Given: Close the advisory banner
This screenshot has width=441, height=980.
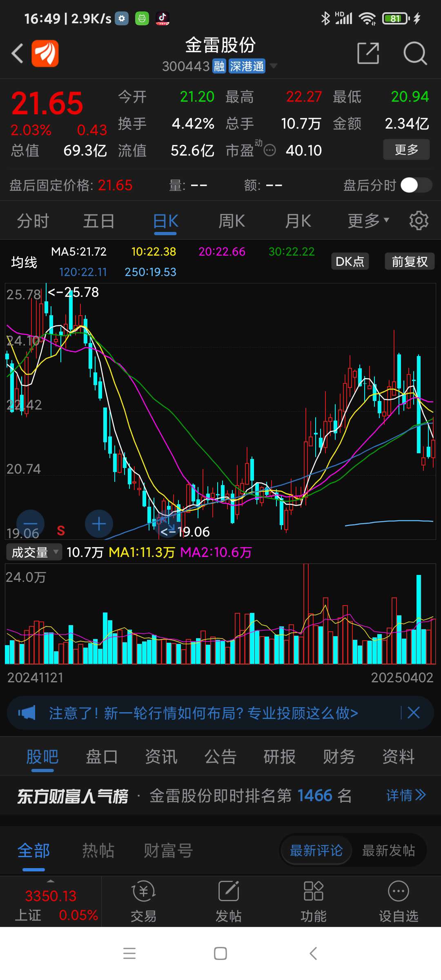Looking at the screenshot, I should [x=414, y=713].
